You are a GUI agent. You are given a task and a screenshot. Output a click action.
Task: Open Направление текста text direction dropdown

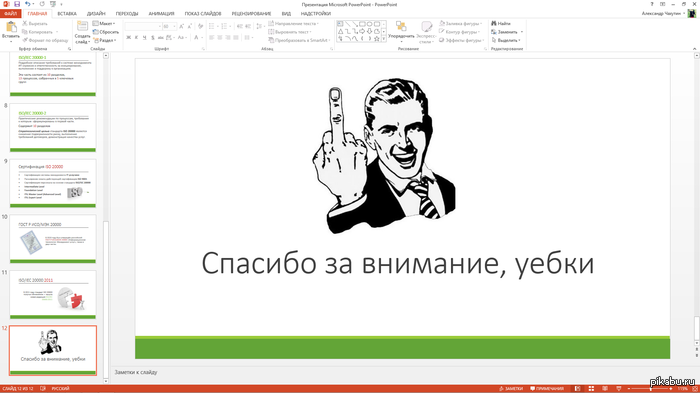pyautogui.click(x=293, y=23)
